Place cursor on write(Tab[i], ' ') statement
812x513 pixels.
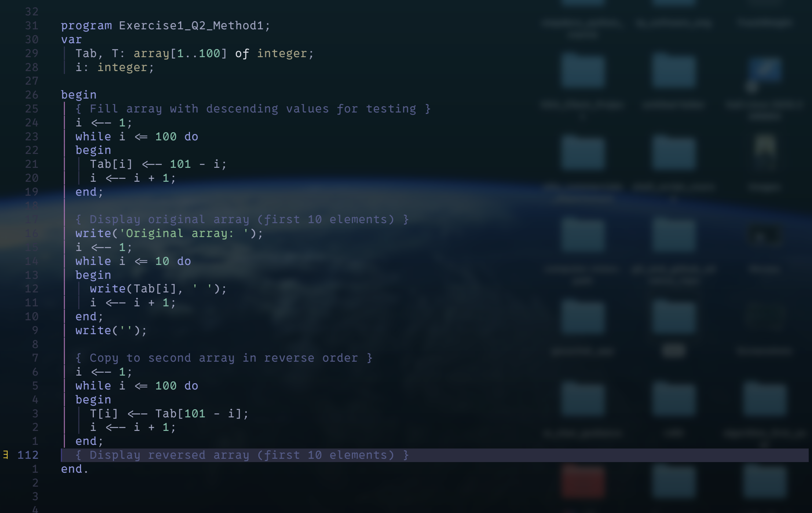[x=158, y=289]
